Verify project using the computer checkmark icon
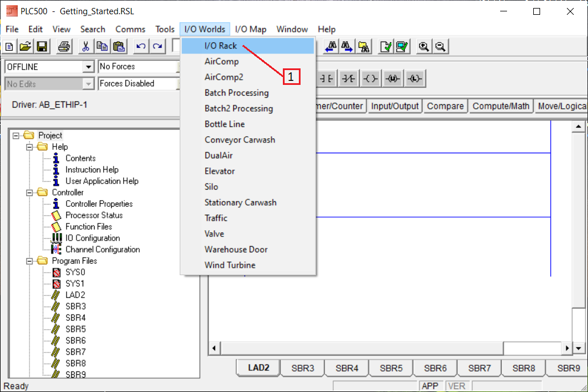The height and width of the screenshot is (392, 588). pyautogui.click(x=402, y=47)
